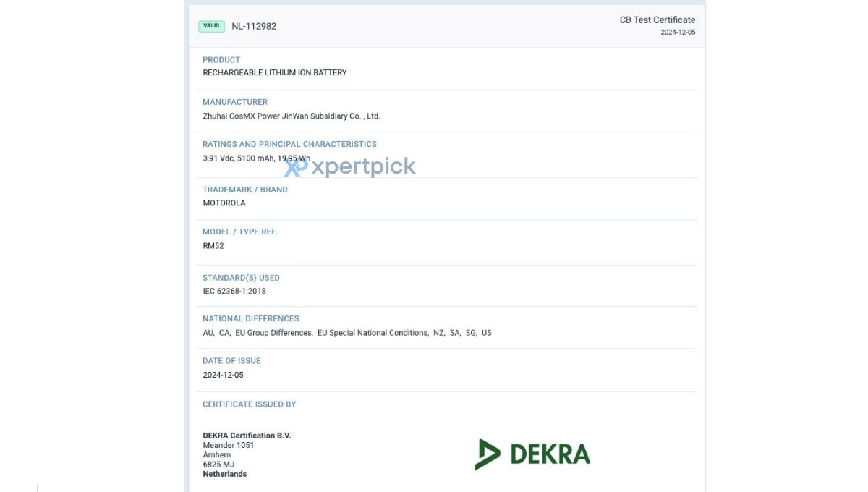868x492 pixels.
Task: Click the Meander 1051 address line
Action: (x=229, y=445)
